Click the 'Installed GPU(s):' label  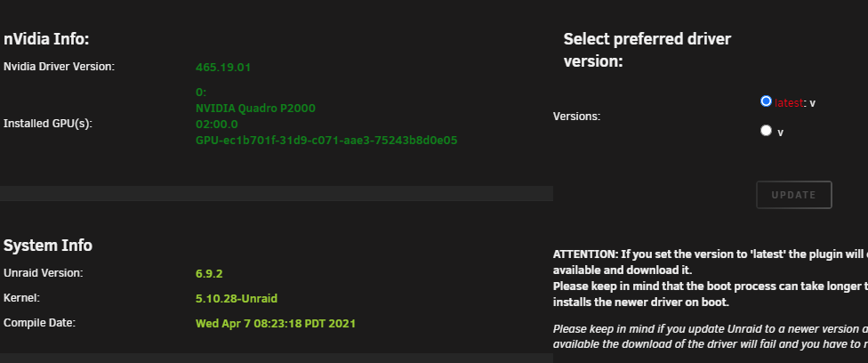point(48,124)
